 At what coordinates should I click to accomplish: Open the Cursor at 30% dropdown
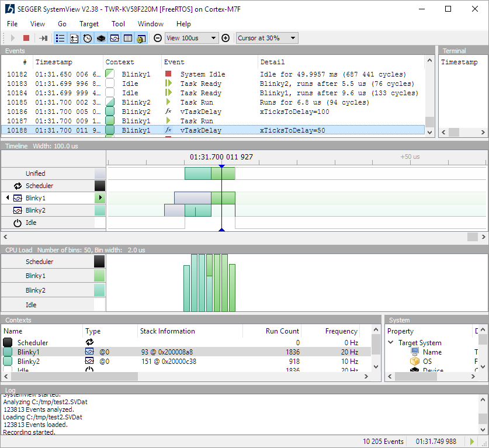click(x=267, y=38)
